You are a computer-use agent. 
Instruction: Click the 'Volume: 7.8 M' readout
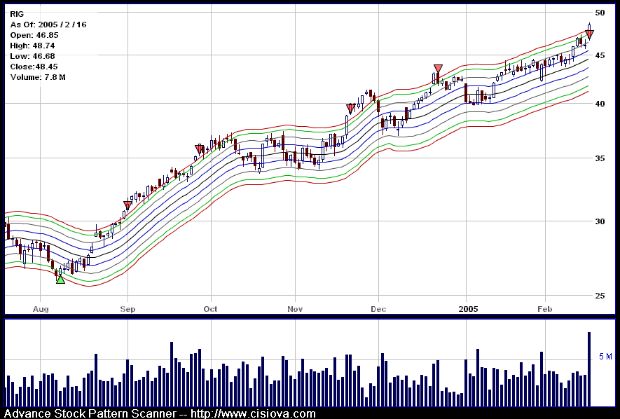38,77
